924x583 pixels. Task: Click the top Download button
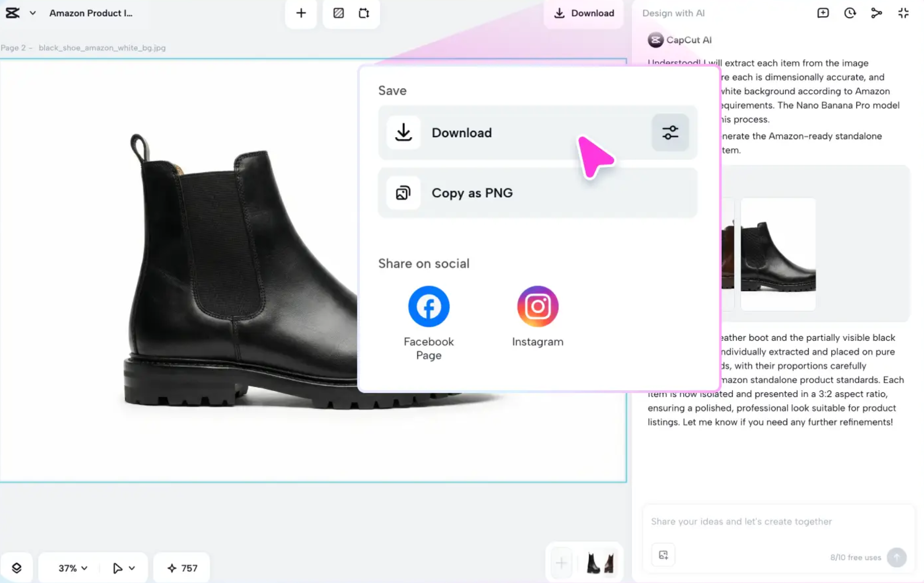(584, 13)
